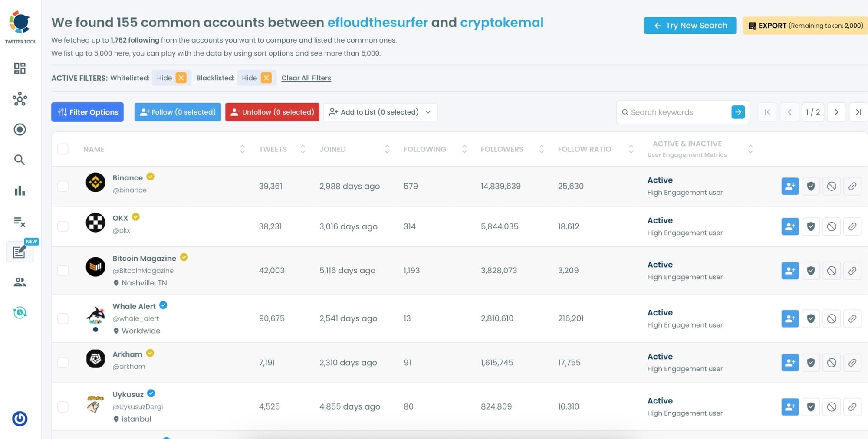Click Try New Search
The height and width of the screenshot is (439, 868).
[690, 25]
